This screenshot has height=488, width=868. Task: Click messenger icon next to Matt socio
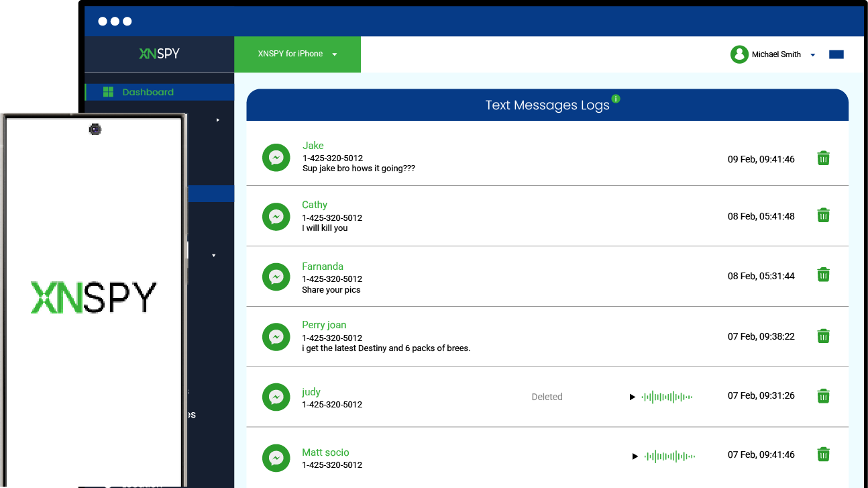point(276,458)
